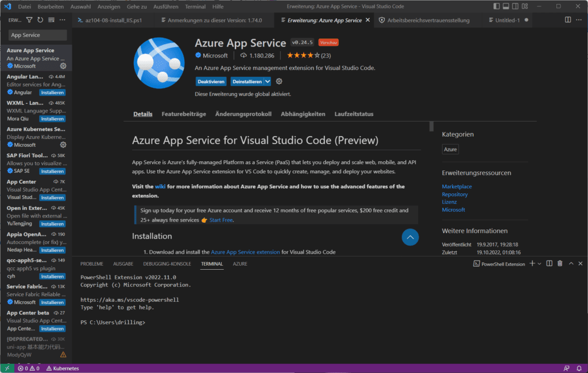Click the Azure App Service logo image

click(159, 63)
